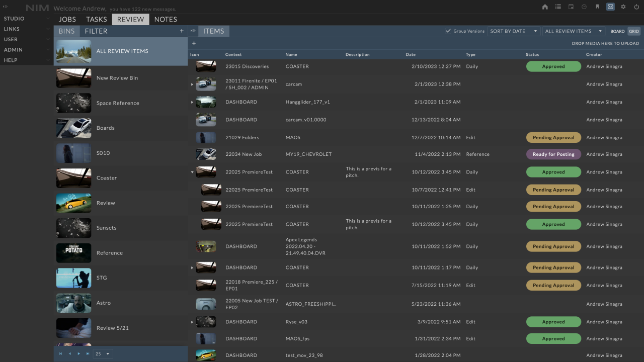Click the bookmark icon in header
Screen dimensions: 644x362
click(x=597, y=7)
